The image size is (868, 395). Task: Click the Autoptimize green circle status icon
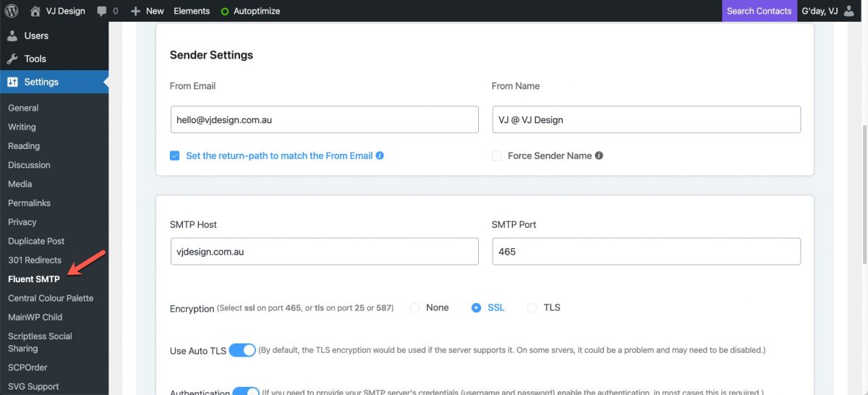pos(224,12)
